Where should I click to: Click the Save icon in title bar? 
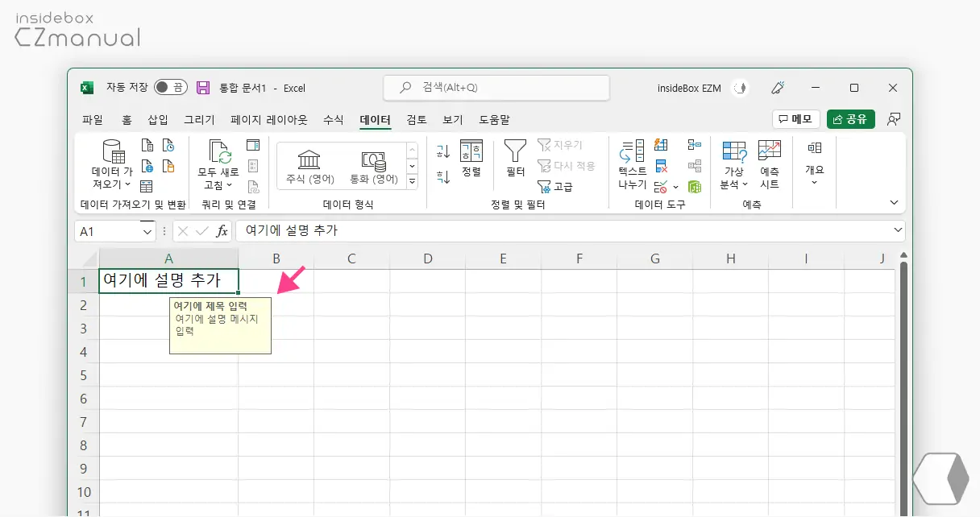203,88
